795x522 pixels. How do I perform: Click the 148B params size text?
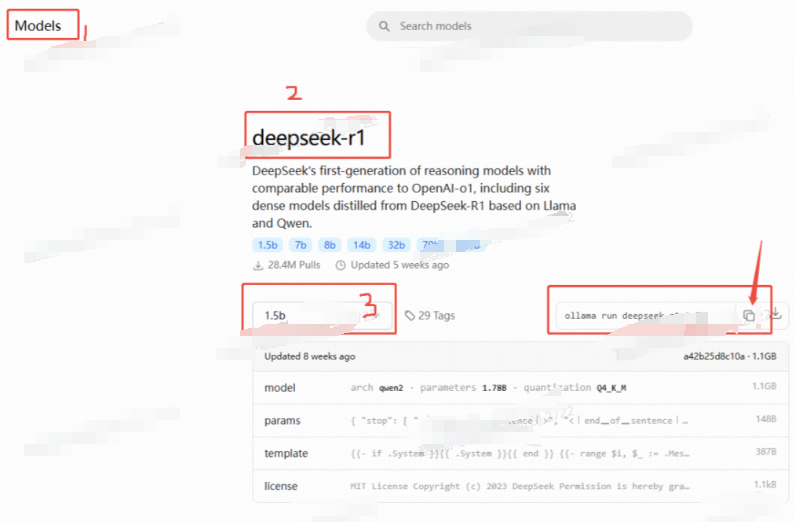coord(766,419)
